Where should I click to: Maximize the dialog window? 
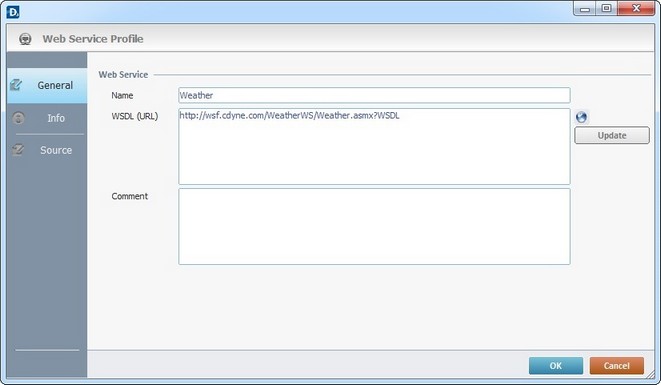(x=606, y=8)
